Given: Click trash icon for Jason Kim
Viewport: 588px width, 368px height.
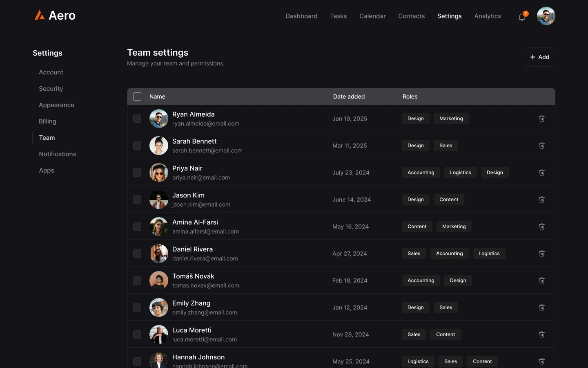Looking at the screenshot, I should (x=542, y=200).
